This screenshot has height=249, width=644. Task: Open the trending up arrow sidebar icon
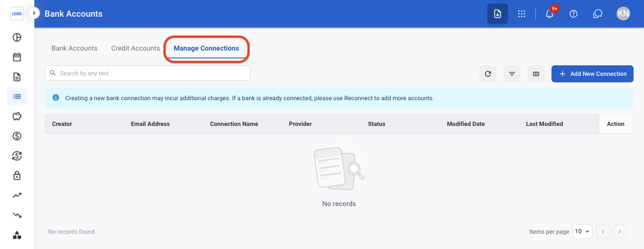tap(17, 195)
